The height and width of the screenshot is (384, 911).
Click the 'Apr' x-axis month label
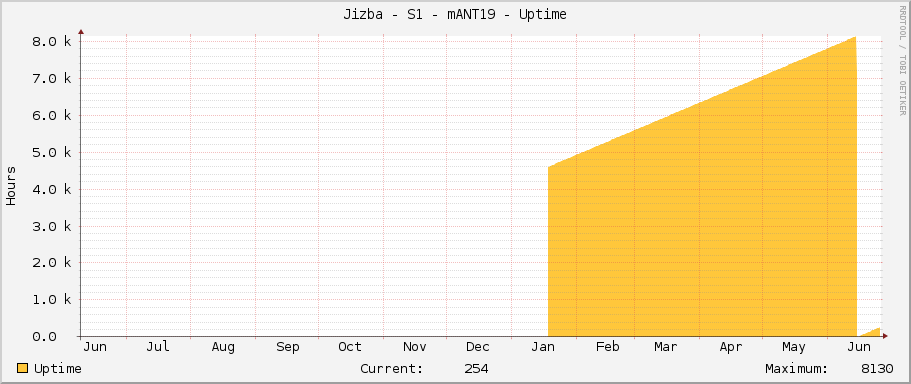[x=731, y=347]
